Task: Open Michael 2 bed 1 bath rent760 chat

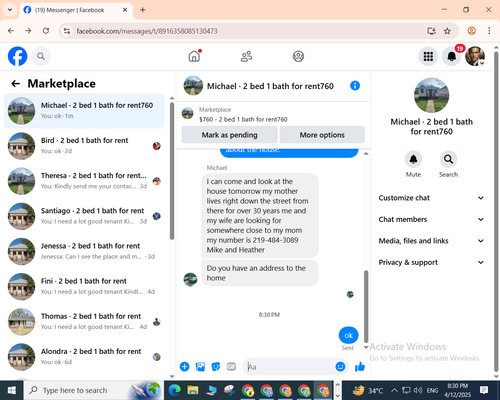Action: (84, 111)
